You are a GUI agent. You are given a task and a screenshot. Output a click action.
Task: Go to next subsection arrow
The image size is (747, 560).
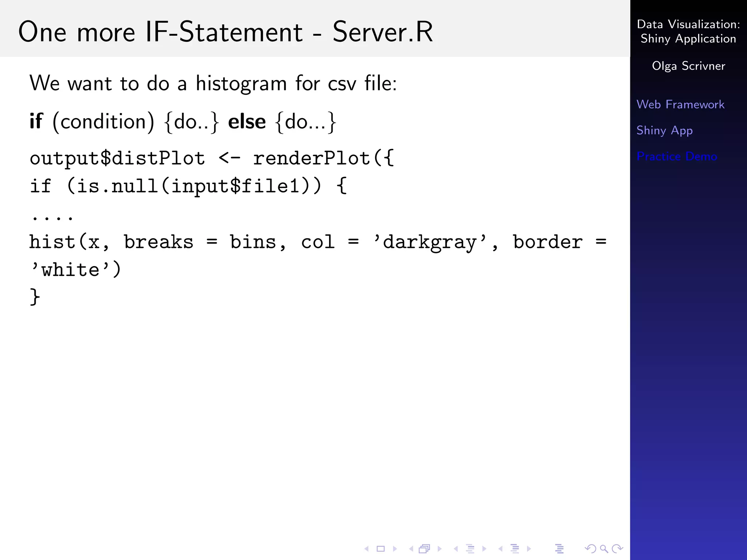point(484,549)
